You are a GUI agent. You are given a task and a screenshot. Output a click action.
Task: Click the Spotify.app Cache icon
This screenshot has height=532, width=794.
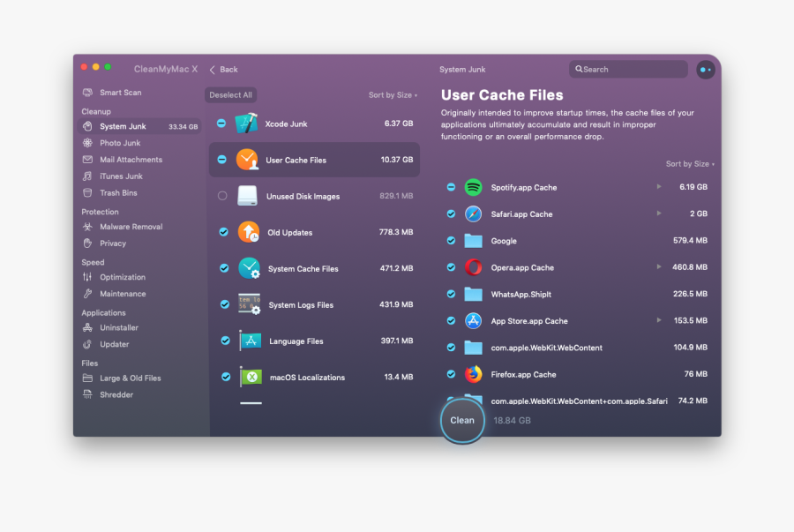pyautogui.click(x=474, y=187)
